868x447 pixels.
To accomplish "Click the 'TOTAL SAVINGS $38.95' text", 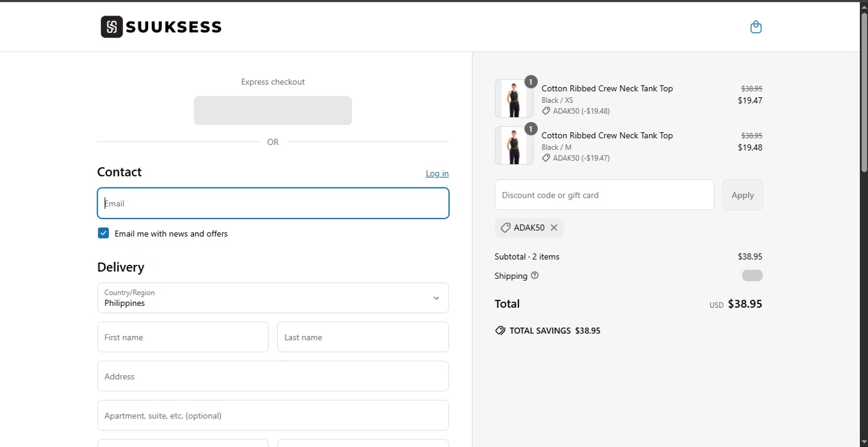I will click(x=555, y=331).
